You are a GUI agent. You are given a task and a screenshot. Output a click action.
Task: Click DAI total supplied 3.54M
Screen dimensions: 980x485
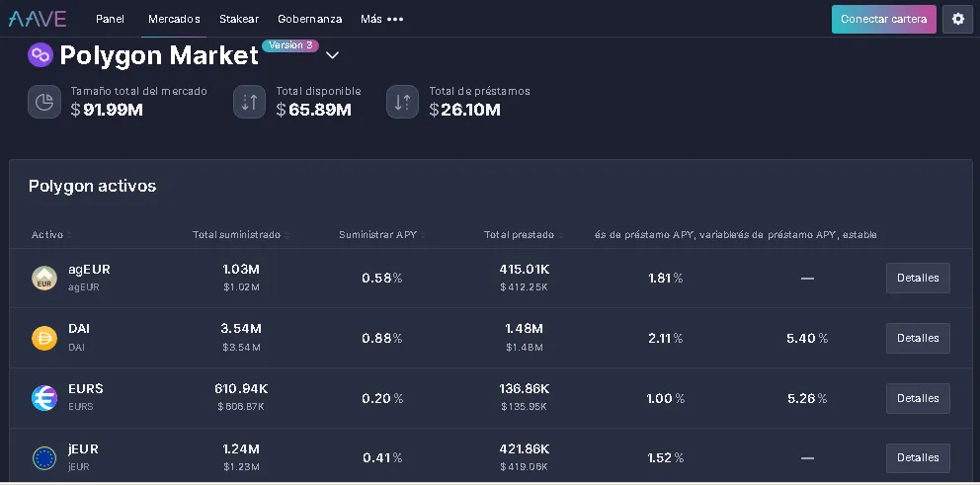[x=241, y=329]
